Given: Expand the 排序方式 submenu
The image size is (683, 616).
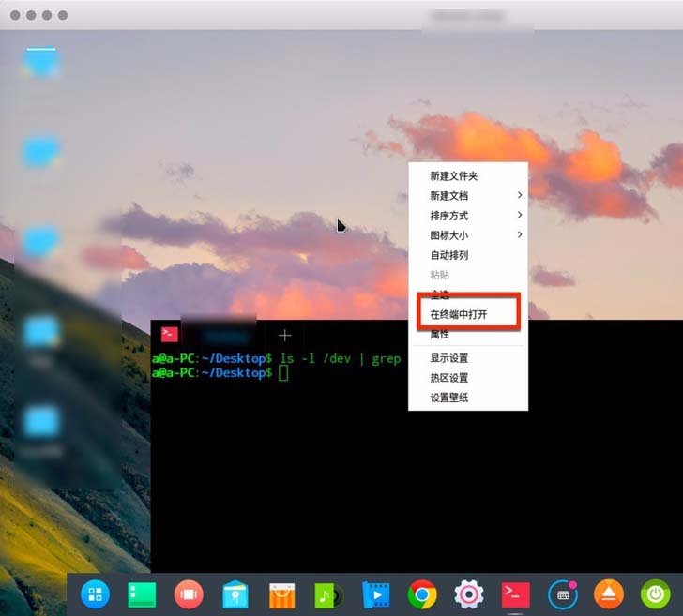Looking at the screenshot, I should click(468, 216).
